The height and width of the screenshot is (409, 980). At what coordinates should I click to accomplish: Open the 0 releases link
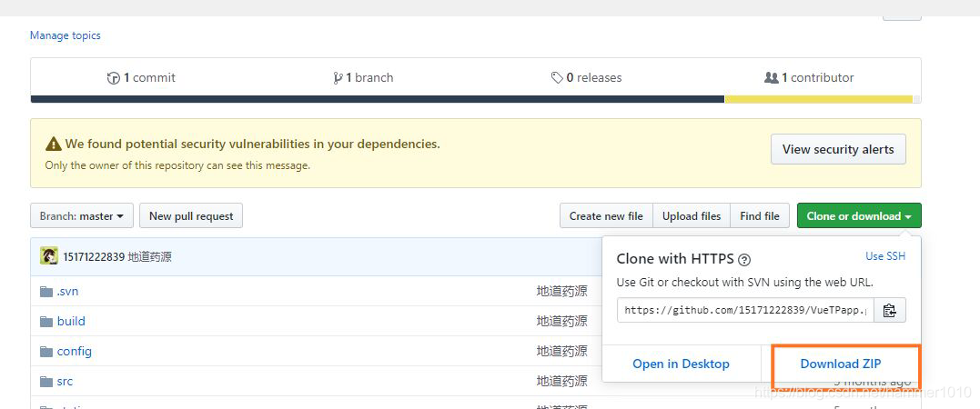tap(586, 78)
